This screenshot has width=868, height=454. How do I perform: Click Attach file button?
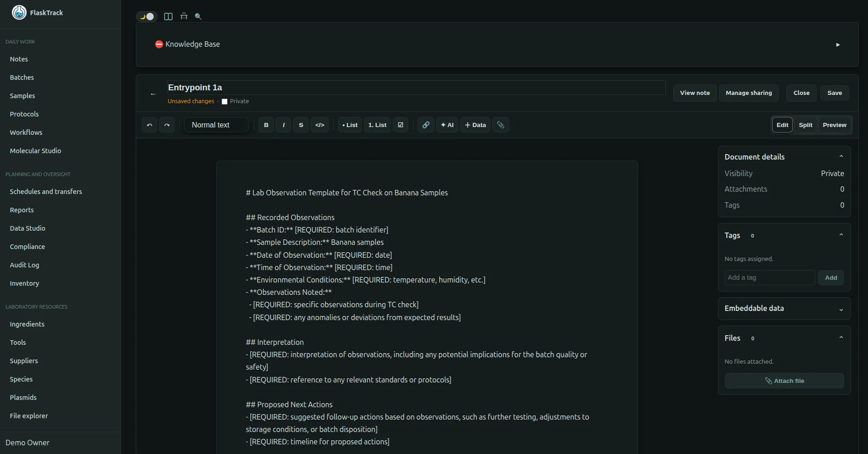coord(784,381)
